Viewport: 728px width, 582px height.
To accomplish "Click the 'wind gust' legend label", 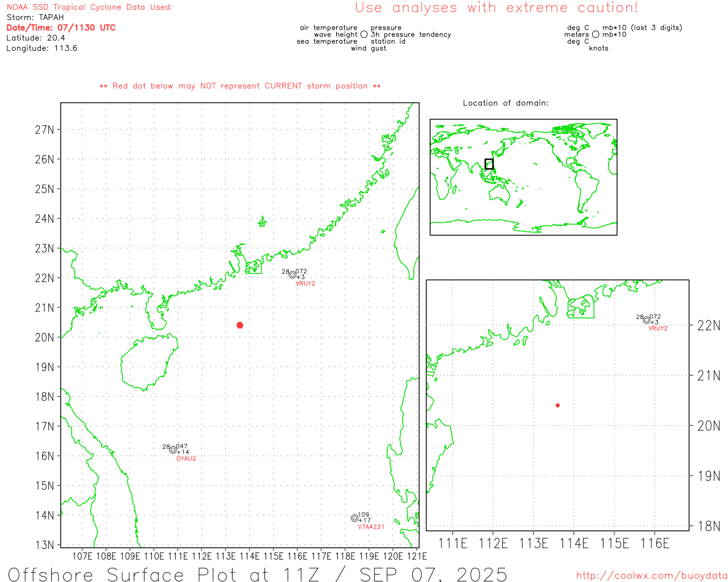I will tap(369, 48).
